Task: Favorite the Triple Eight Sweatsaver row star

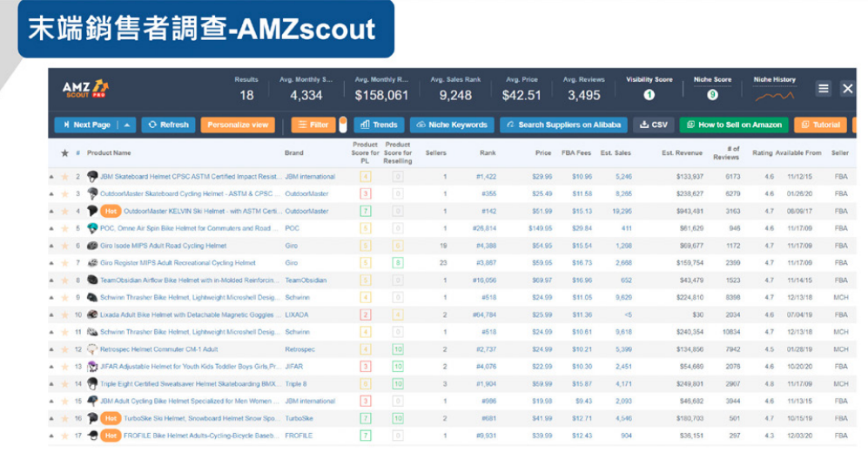Action: pos(64,384)
